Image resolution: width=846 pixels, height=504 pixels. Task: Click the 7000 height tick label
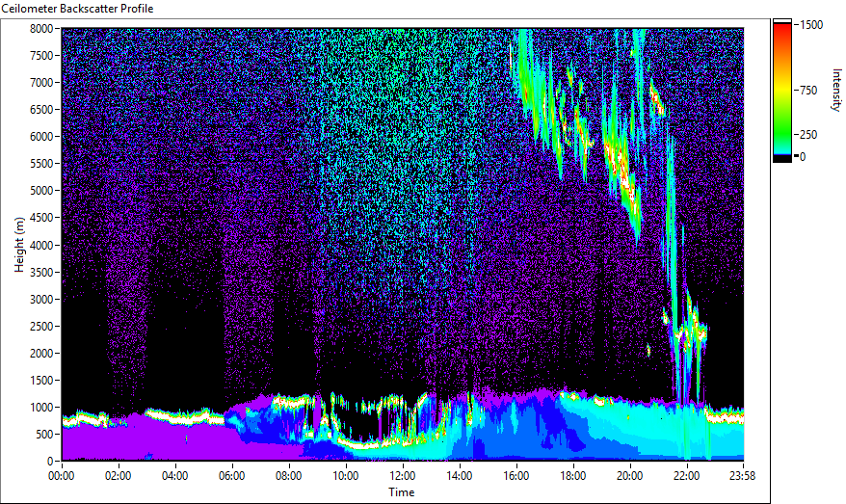point(41,83)
